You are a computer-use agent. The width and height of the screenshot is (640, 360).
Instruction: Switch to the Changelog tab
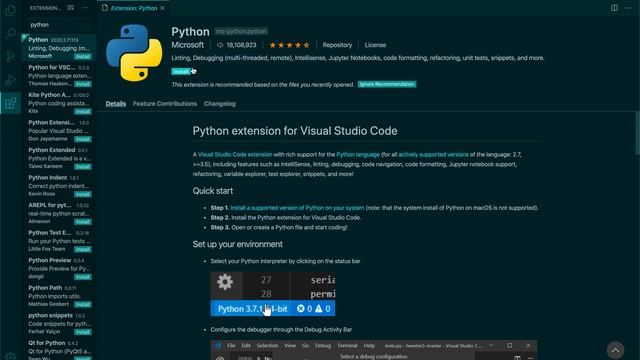(x=220, y=104)
